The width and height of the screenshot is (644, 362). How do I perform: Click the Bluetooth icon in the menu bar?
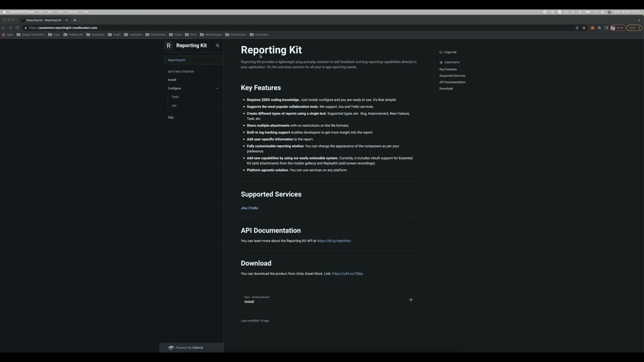(x=573, y=12)
